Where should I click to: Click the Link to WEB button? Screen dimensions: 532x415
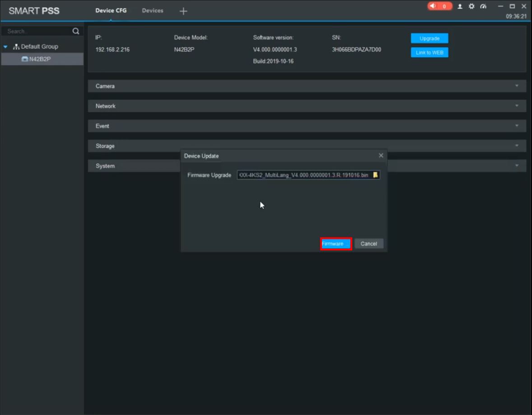click(x=429, y=52)
